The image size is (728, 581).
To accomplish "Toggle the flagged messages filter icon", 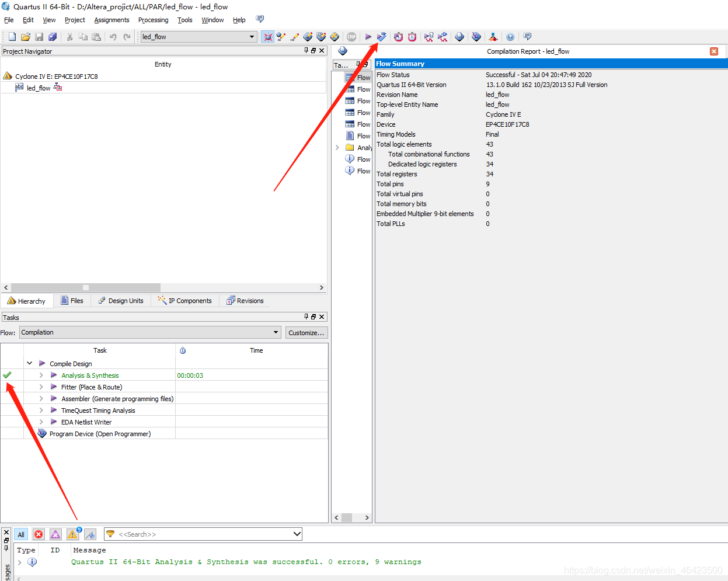I will click(90, 534).
